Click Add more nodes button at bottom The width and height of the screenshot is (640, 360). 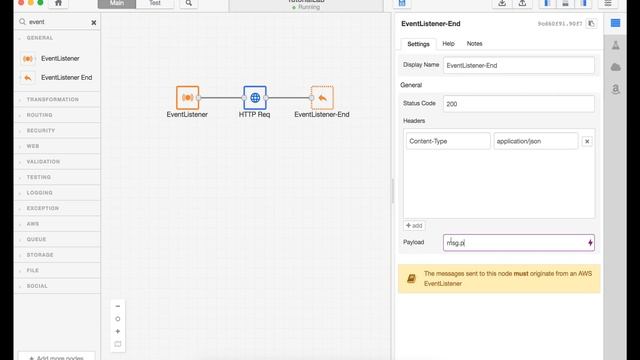(56, 356)
